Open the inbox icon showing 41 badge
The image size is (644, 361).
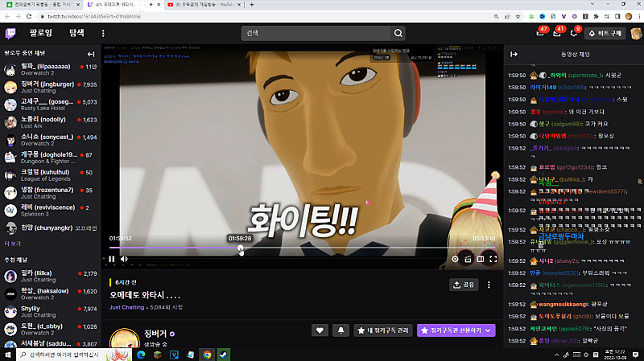coord(557,33)
